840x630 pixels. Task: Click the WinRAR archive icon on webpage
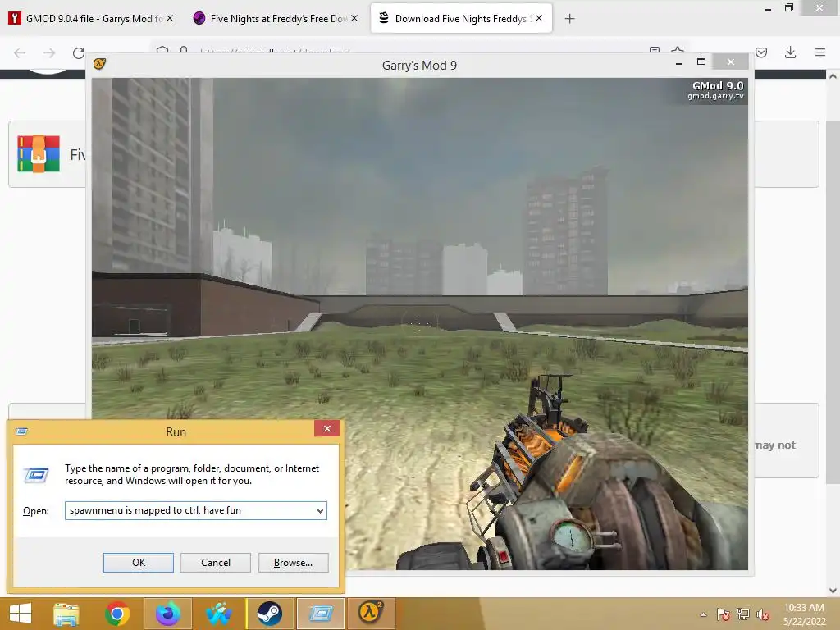pos(39,153)
